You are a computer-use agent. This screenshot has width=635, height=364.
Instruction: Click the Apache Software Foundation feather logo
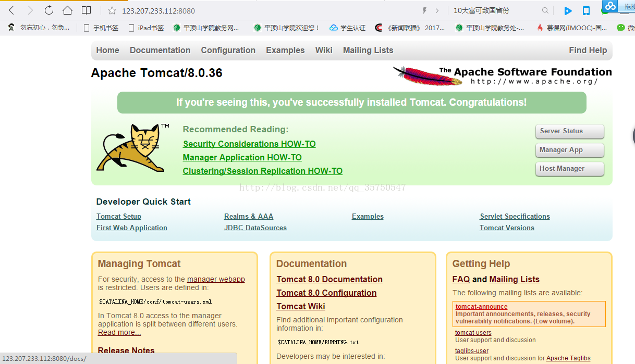(503, 76)
